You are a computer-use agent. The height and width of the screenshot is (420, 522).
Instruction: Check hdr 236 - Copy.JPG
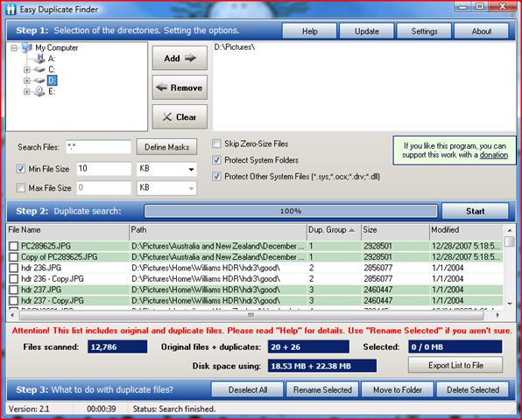click(x=14, y=279)
